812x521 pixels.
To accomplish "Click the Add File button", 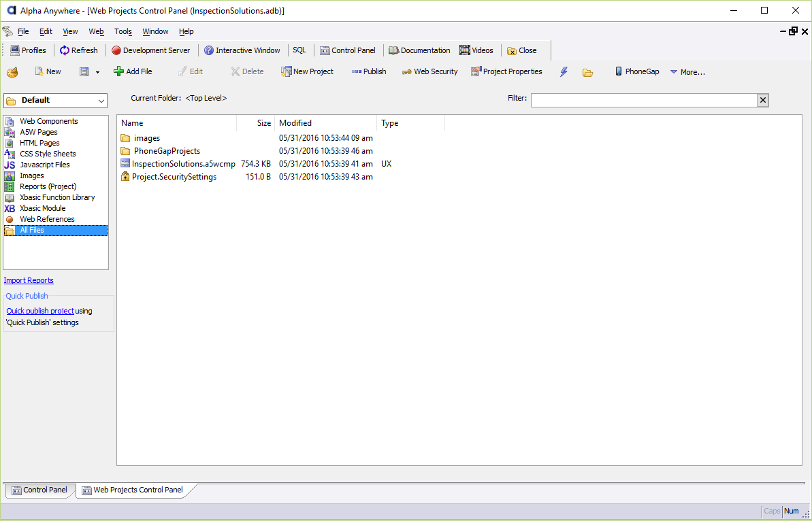I will 133,71.
